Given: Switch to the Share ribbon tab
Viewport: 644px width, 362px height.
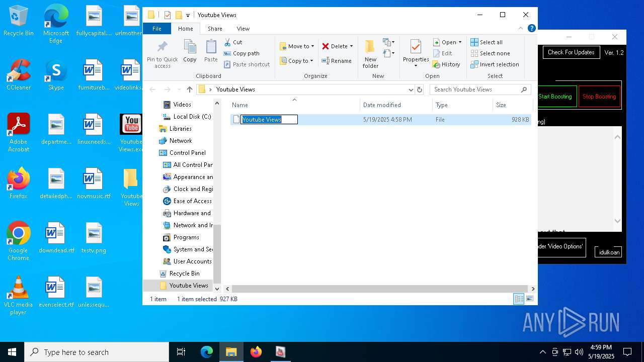Looking at the screenshot, I should click(x=215, y=29).
